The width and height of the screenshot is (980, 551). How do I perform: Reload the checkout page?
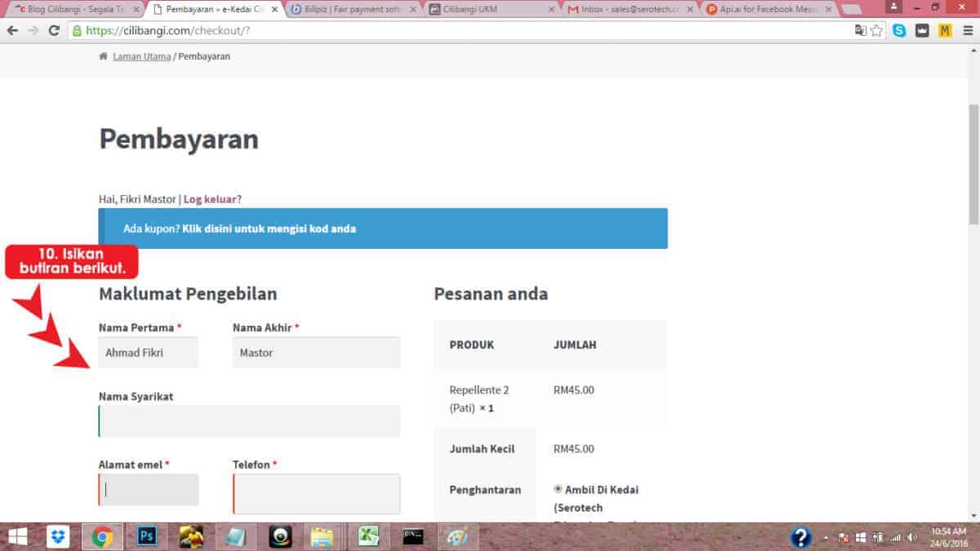(54, 30)
